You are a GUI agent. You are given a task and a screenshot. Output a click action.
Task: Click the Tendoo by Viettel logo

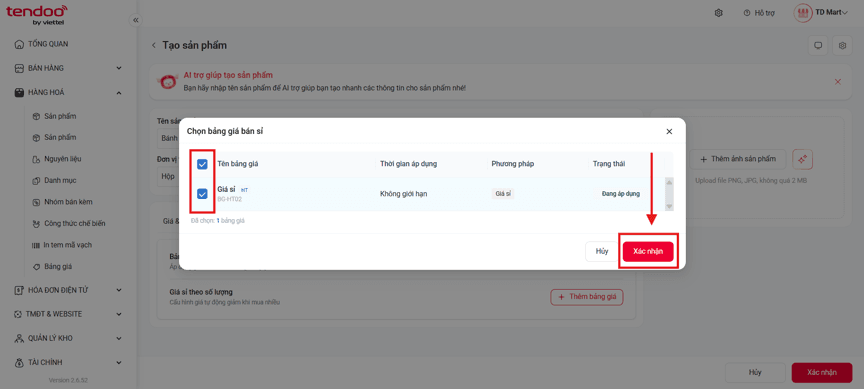click(37, 14)
